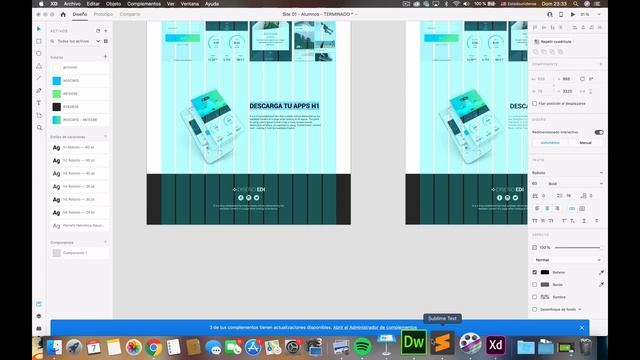Choose the Artboard tool

pos(39,115)
